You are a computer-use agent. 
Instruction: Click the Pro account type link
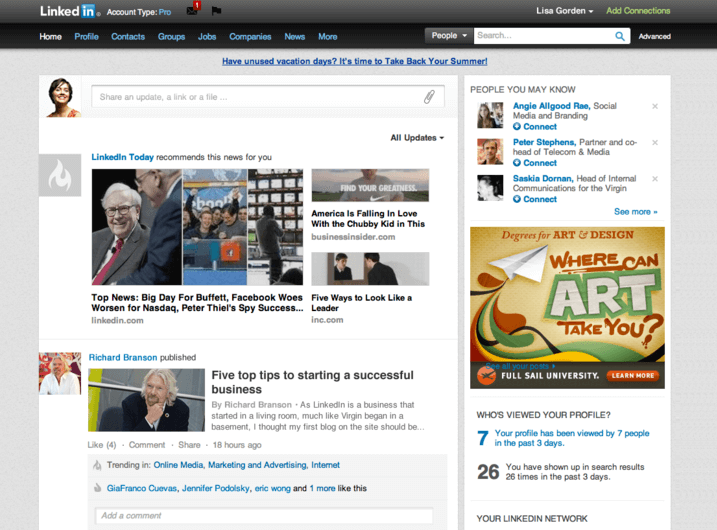(165, 12)
